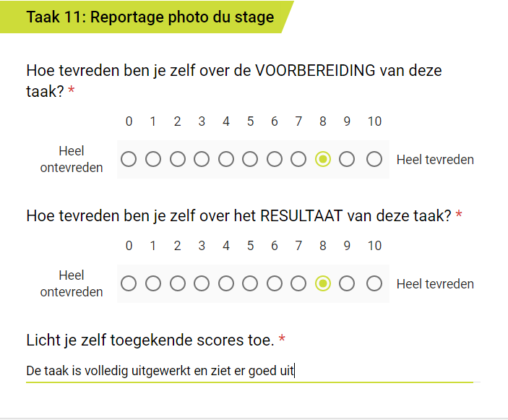Select score 5 for RESULTAAT question
The height and width of the screenshot is (420, 508).
(250, 283)
